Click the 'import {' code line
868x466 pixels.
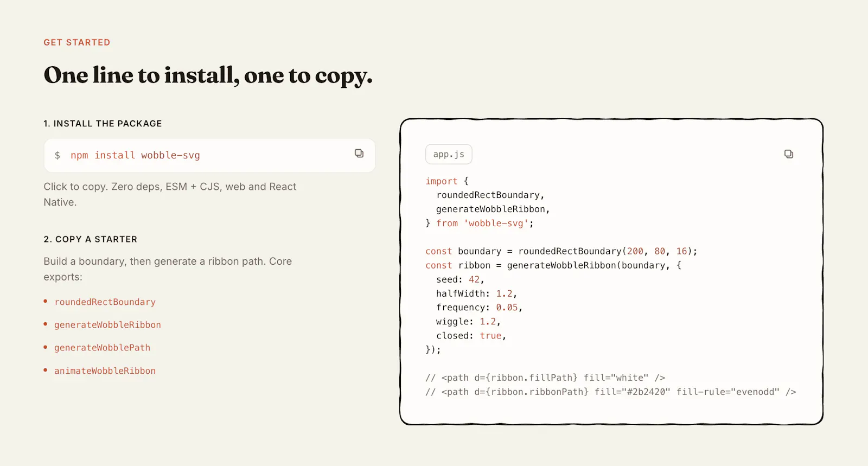[447, 181]
